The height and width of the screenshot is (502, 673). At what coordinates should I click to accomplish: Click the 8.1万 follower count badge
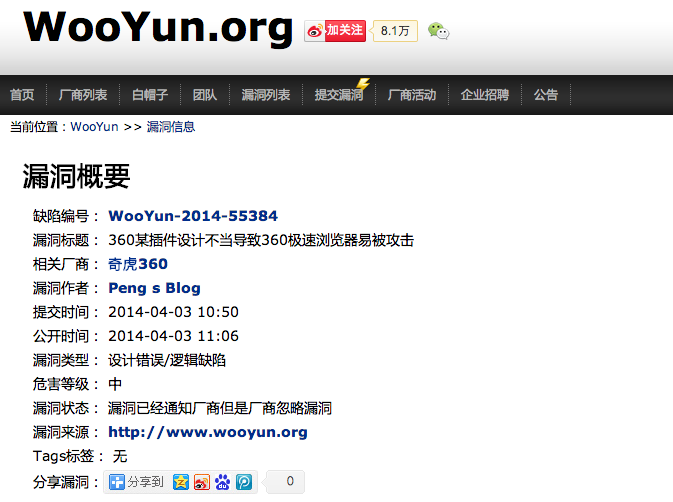point(395,31)
